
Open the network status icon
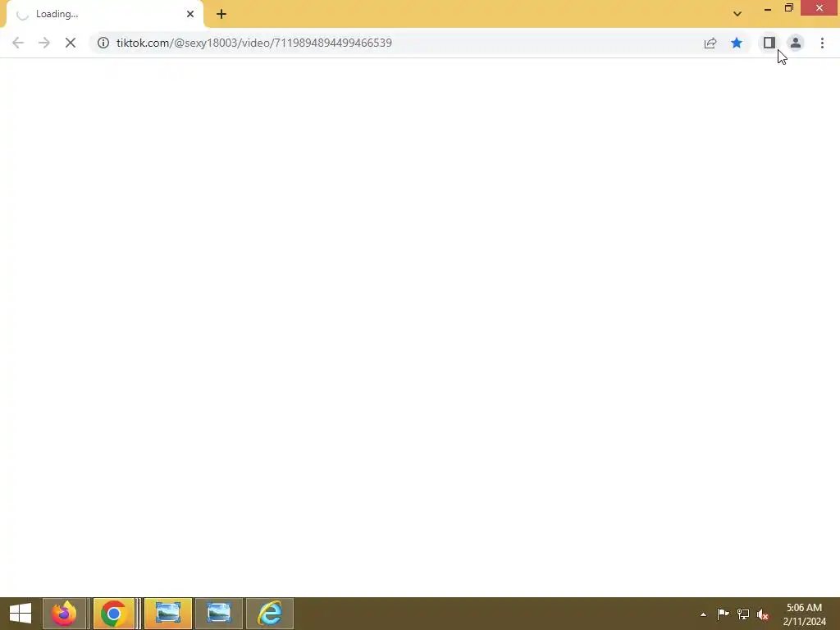pyautogui.click(x=743, y=614)
